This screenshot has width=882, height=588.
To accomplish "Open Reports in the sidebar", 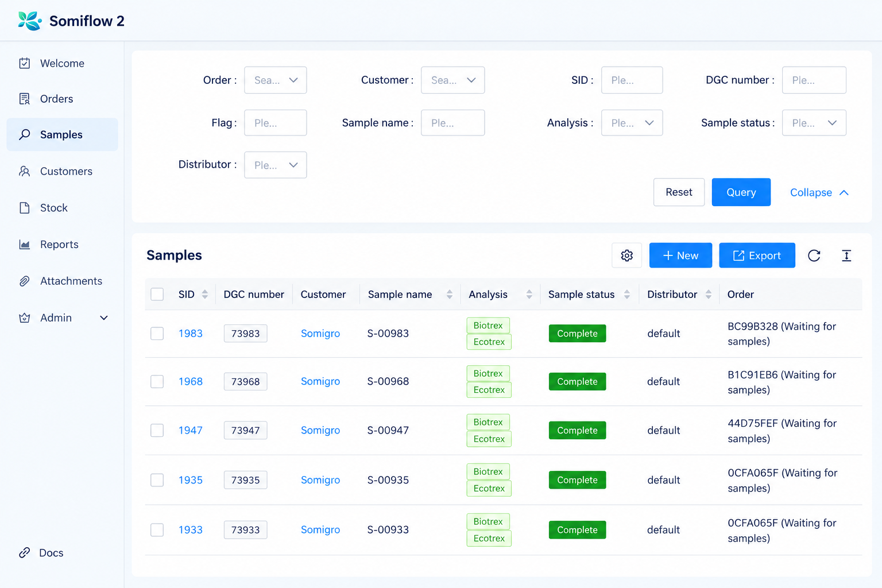I will [x=62, y=245].
